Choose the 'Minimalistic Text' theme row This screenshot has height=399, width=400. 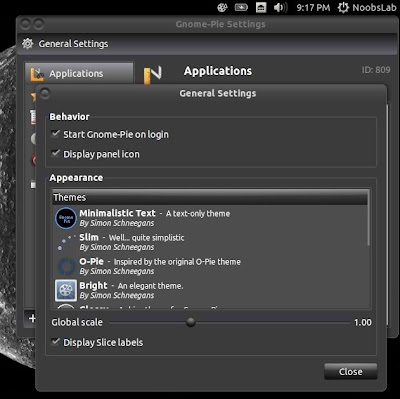(211, 218)
